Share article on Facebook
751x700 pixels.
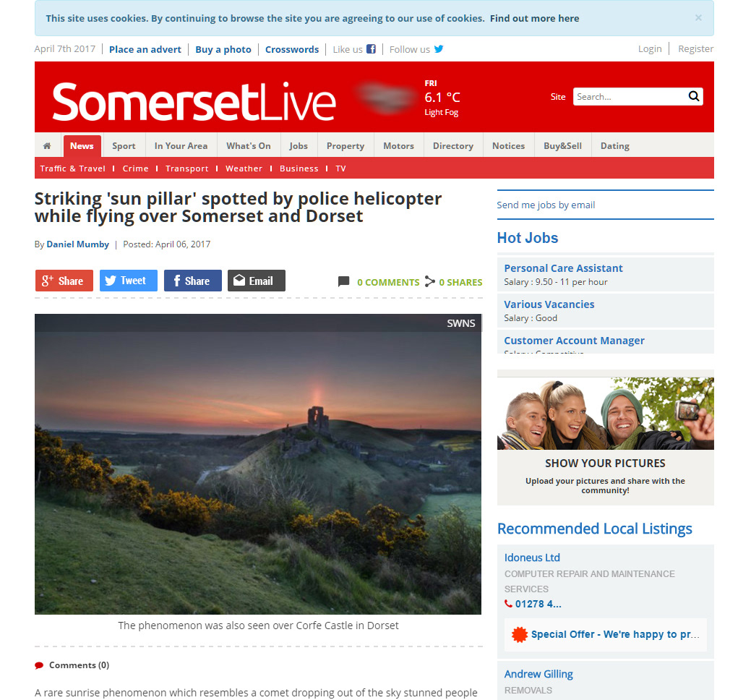[192, 281]
